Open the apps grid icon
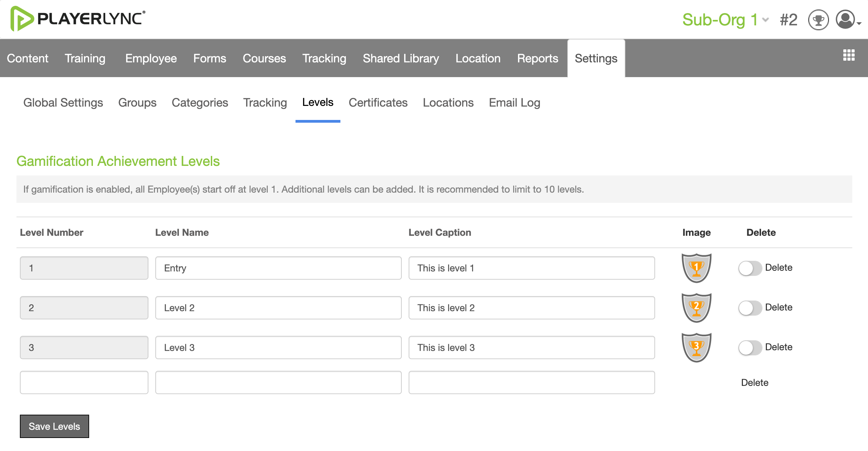The image size is (868, 451). (849, 55)
